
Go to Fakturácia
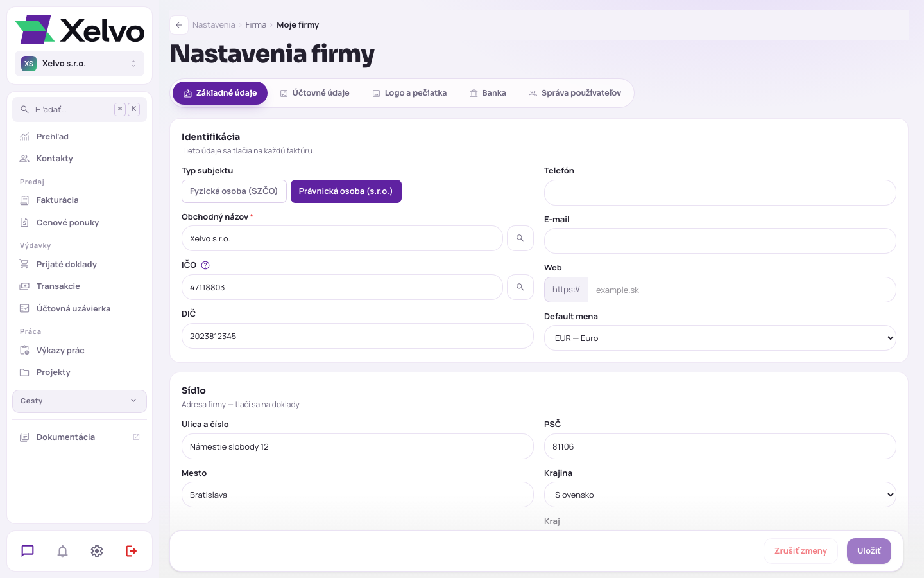[x=80, y=200]
